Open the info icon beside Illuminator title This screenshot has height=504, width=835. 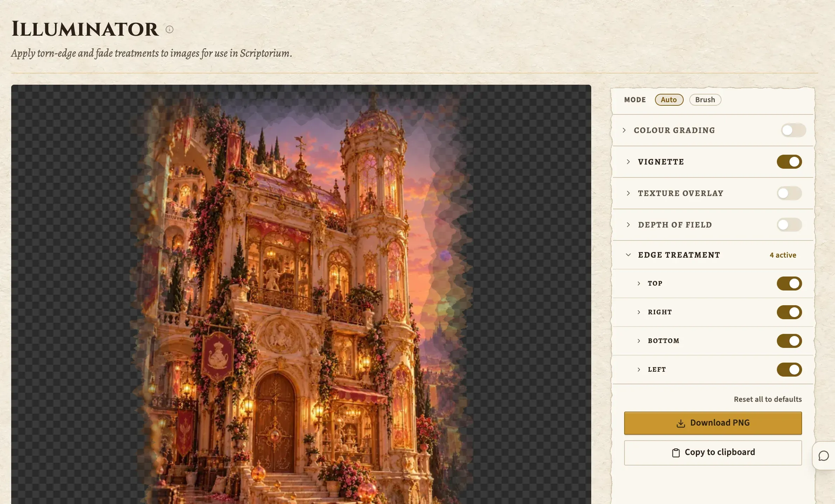coord(170,29)
